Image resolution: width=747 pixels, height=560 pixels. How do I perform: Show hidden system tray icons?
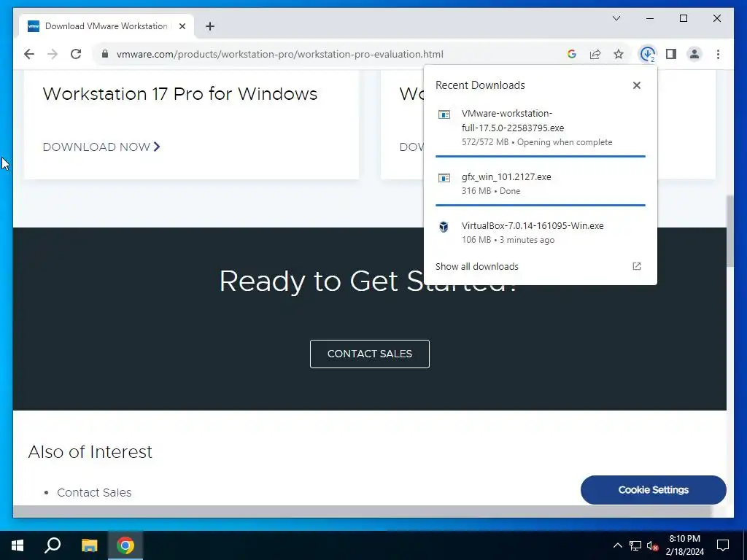pos(617,545)
